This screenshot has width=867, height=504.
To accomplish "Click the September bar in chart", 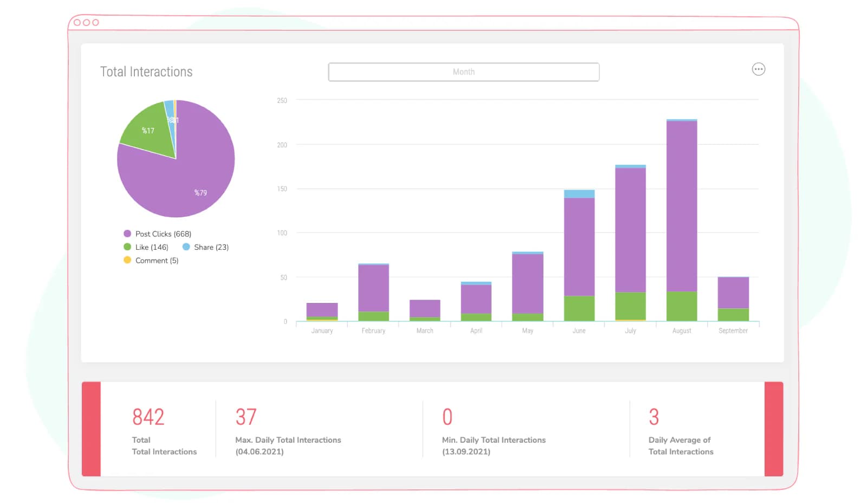I will (x=733, y=299).
